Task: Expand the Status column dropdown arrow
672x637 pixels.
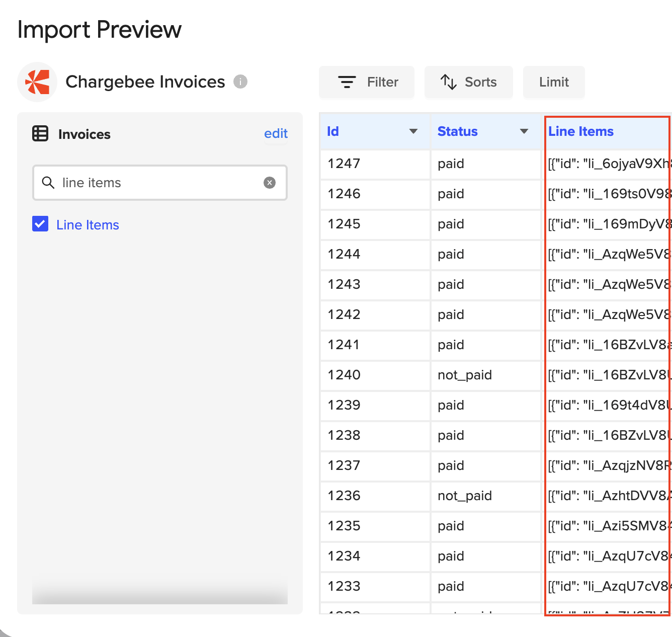Action: point(524,131)
